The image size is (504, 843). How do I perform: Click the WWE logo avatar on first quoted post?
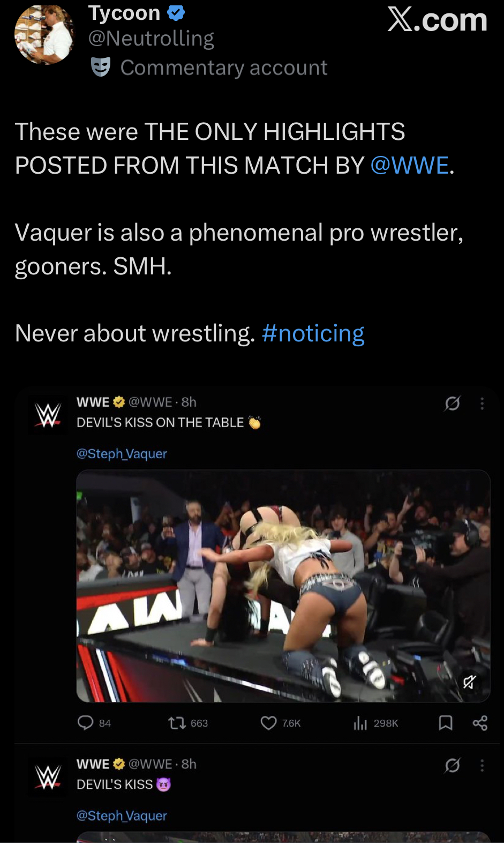pos(48,415)
